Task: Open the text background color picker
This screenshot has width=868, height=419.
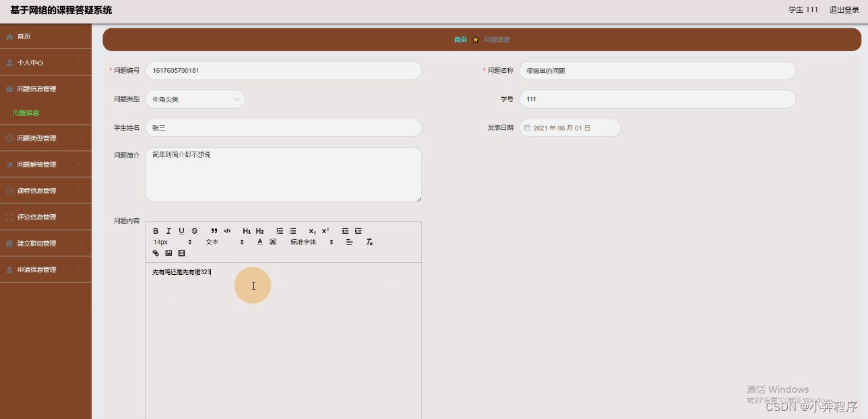Action: point(273,242)
